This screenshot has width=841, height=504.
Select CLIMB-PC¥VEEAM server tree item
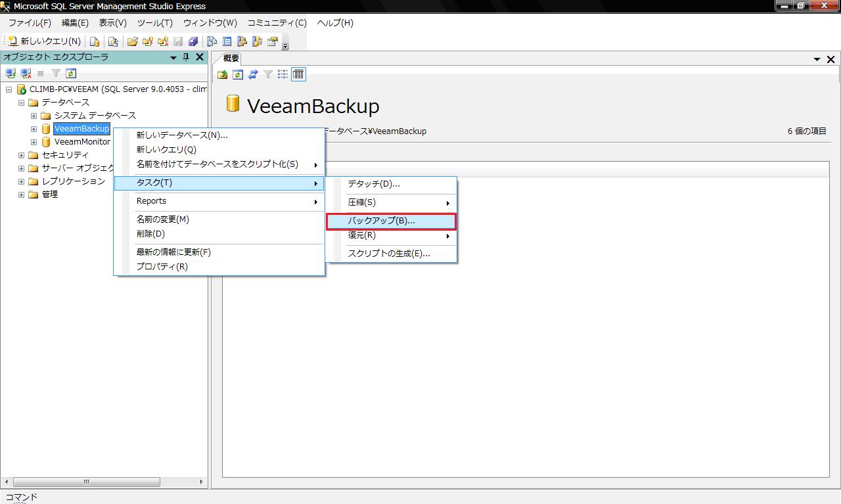click(x=118, y=89)
